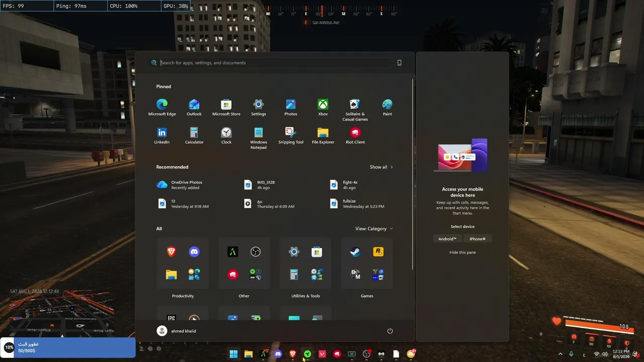Open ahmed khalid account menu
Screen dimensions: 644x362
click(177, 331)
